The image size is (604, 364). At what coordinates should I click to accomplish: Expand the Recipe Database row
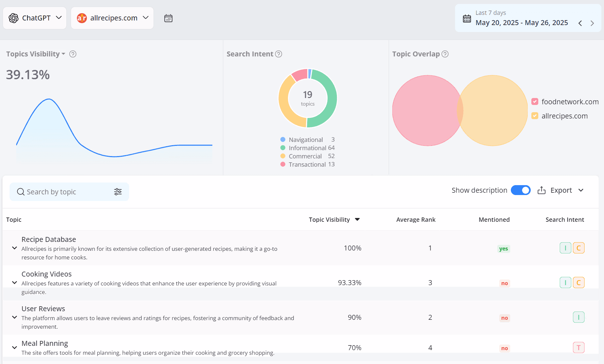tap(15, 248)
